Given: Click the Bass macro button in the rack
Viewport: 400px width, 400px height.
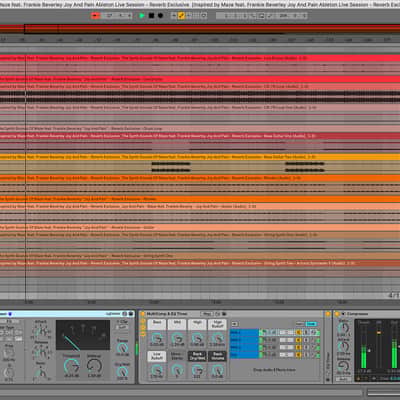Looking at the screenshot, I should (157, 324).
